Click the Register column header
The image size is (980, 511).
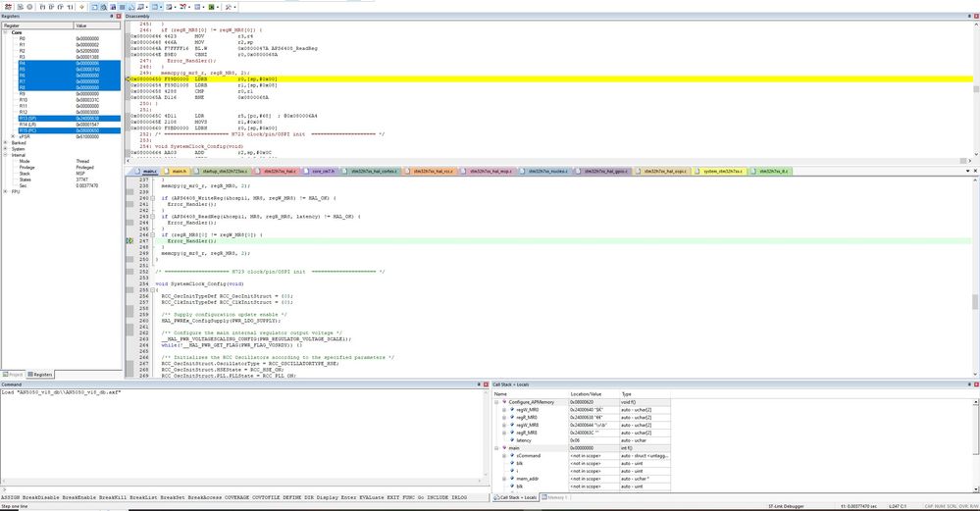(x=38, y=26)
